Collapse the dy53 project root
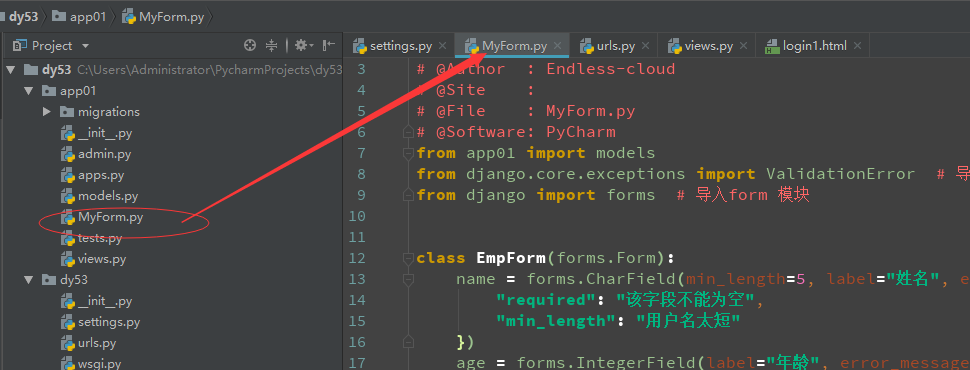 coord(10,69)
